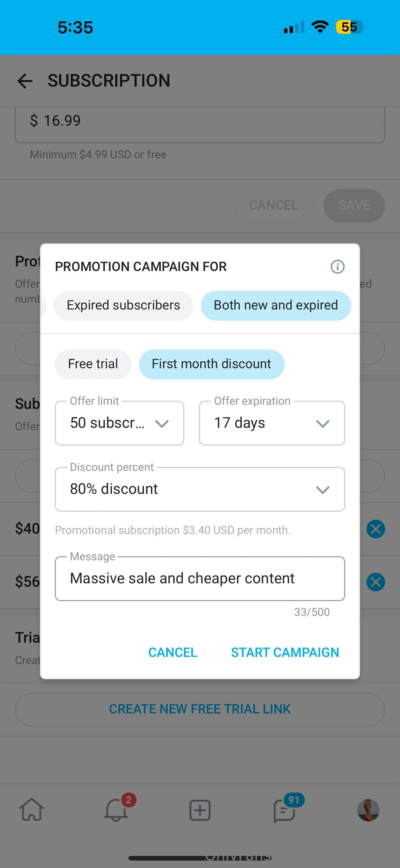Image resolution: width=400 pixels, height=868 pixels.
Task: Remove the $40 bundle with X icon
Action: click(x=376, y=529)
